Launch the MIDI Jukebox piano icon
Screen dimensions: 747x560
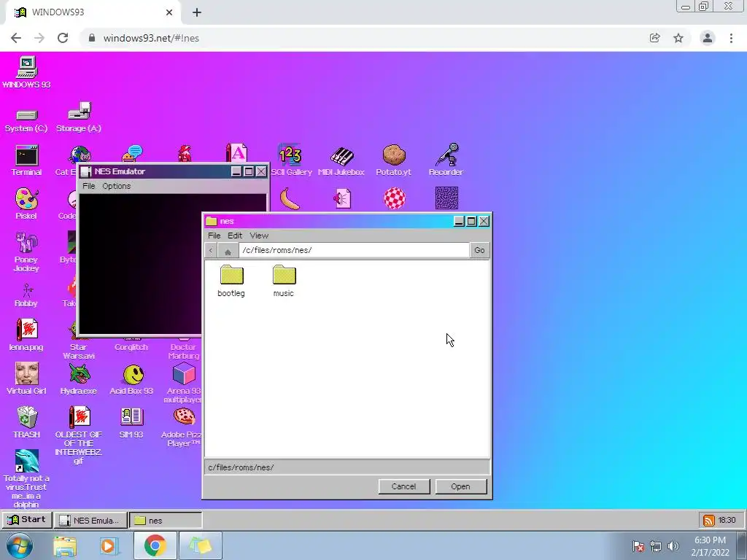(341, 160)
